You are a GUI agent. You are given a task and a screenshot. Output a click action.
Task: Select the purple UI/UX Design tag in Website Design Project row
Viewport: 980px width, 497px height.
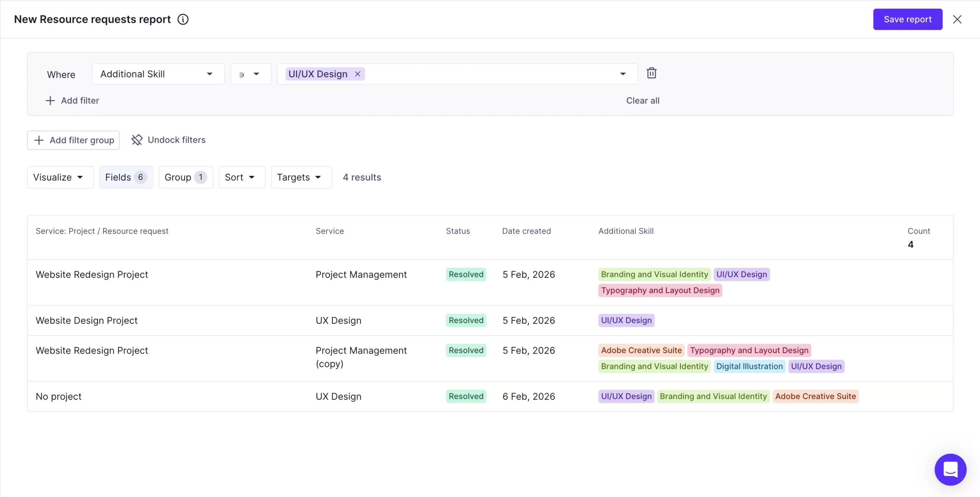tap(626, 320)
